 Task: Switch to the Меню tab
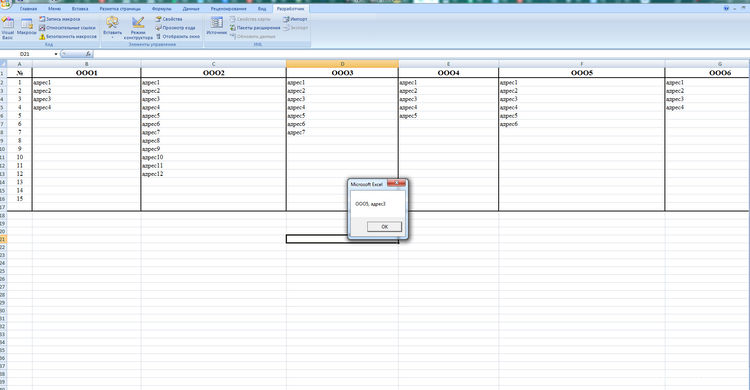54,9
